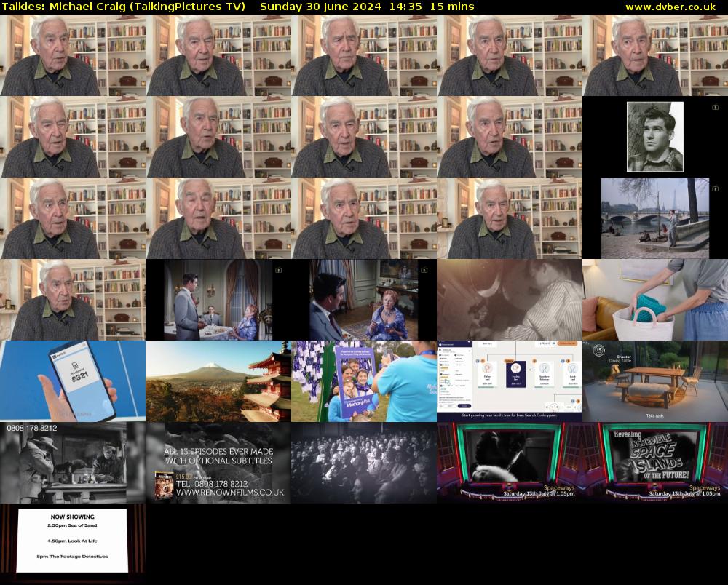
Task: Click the Memory Walk charity advert thumbnail
Action: [x=364, y=381]
